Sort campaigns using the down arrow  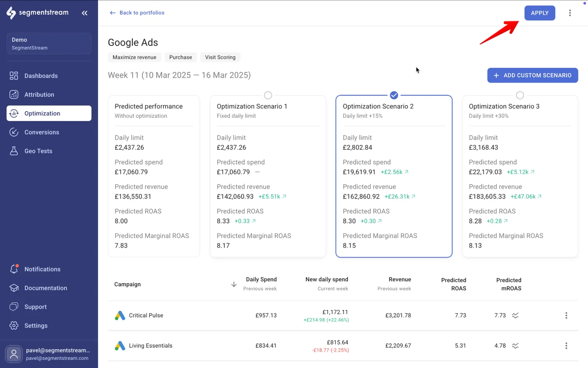234,284
